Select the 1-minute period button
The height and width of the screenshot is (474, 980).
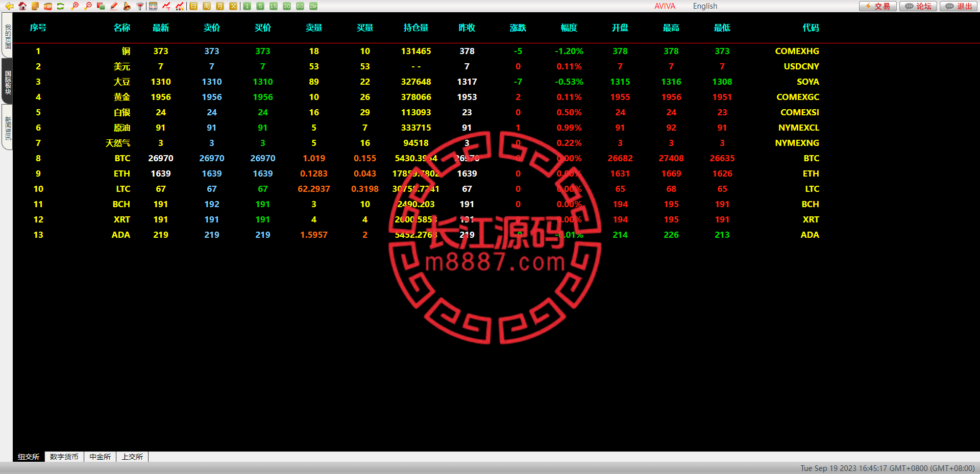[247, 6]
